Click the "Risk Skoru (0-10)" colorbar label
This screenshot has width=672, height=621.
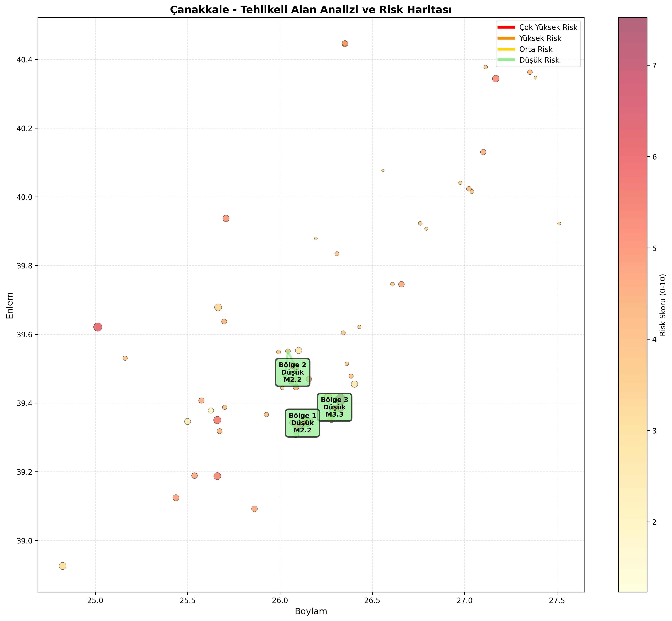[663, 305]
